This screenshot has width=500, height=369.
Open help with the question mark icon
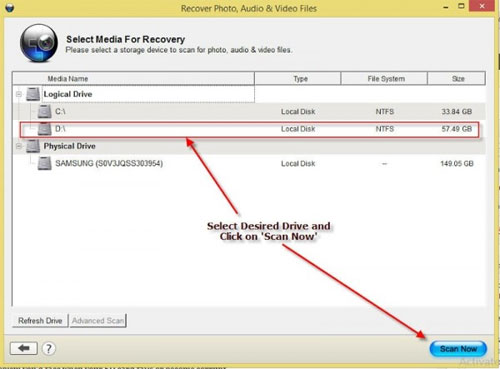[49, 349]
